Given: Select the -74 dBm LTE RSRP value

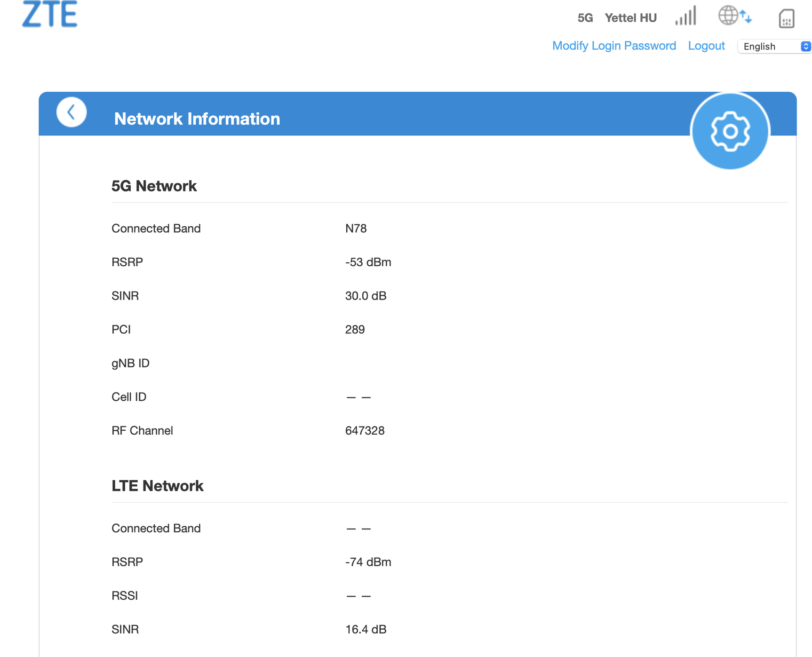Looking at the screenshot, I should pyautogui.click(x=368, y=562).
